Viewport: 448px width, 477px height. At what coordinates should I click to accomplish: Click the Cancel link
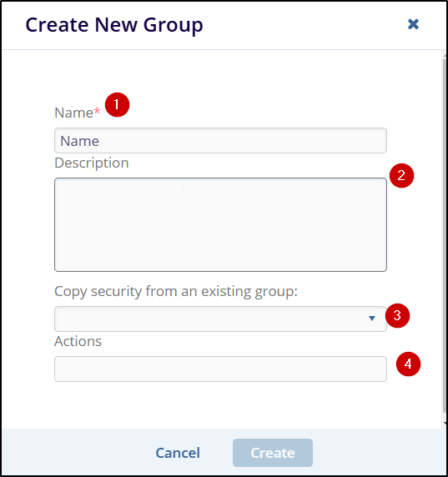[178, 453]
